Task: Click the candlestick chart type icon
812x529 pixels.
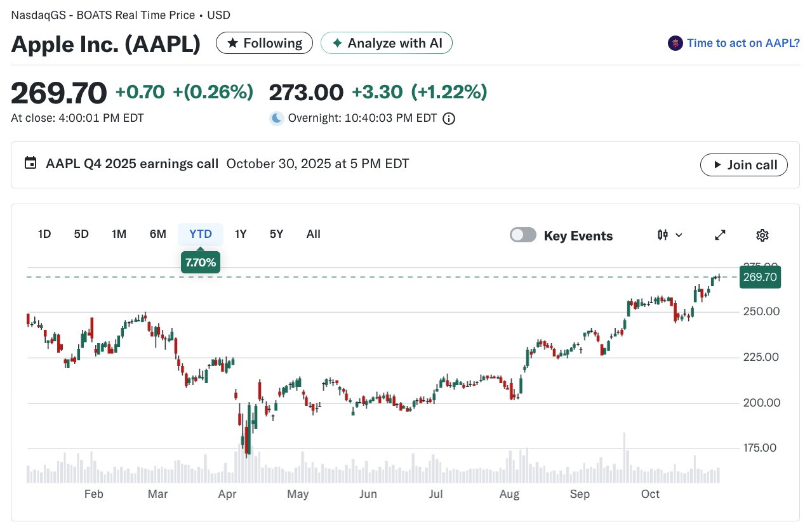Action: [663, 235]
